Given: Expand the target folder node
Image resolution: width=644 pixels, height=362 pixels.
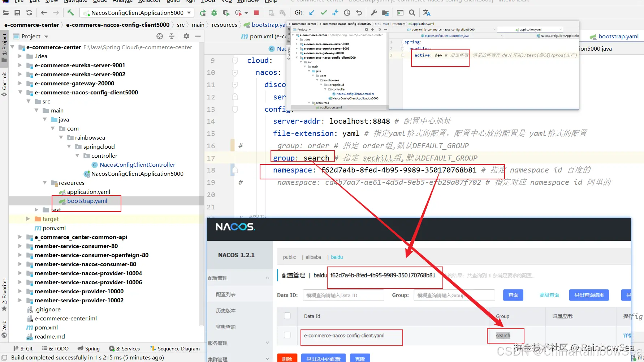Looking at the screenshot, I should 28,219.
